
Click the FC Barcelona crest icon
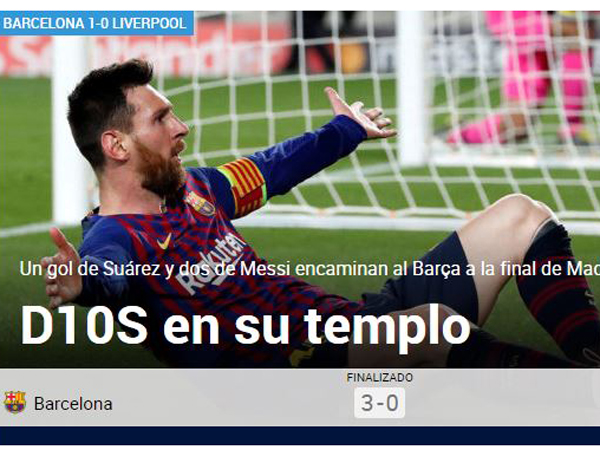pos(15,402)
